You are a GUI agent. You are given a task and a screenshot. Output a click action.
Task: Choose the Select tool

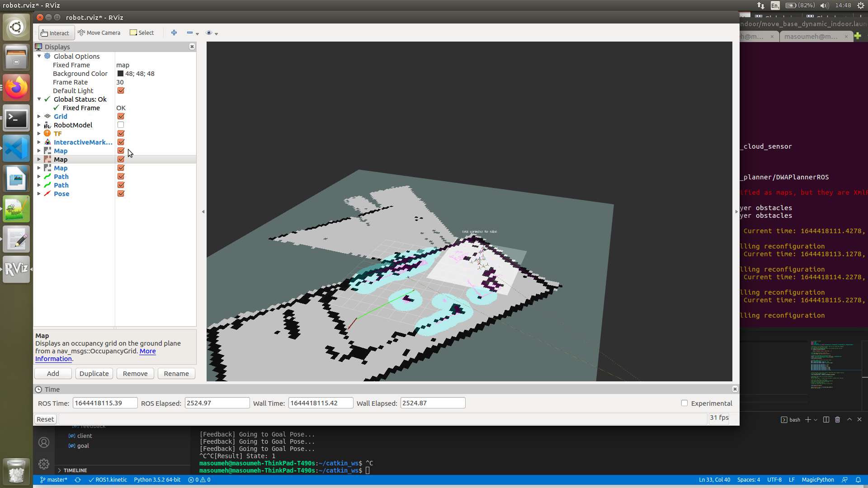coord(142,33)
